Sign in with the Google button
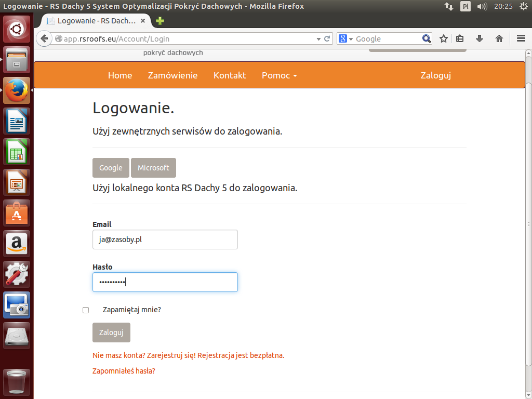 coord(111,168)
